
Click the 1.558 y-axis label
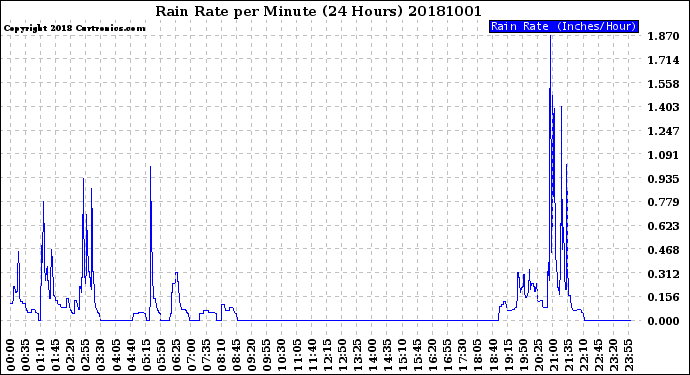[x=664, y=84]
